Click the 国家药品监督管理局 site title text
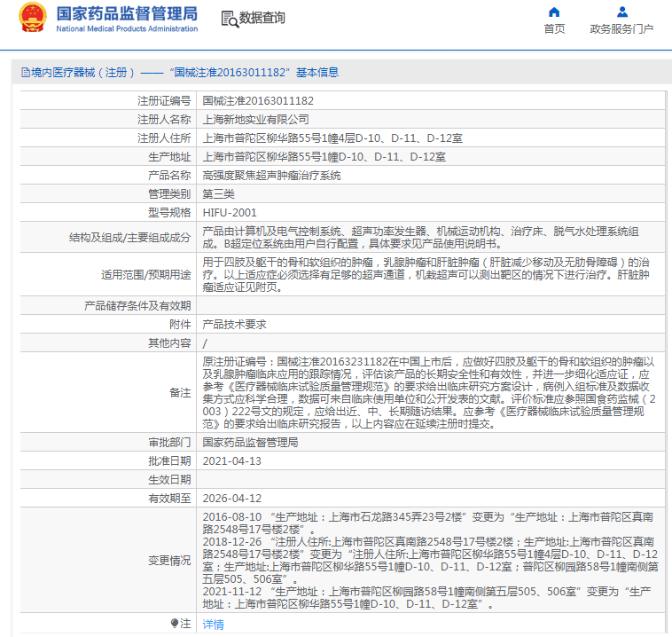The image size is (672, 637). coord(127,14)
